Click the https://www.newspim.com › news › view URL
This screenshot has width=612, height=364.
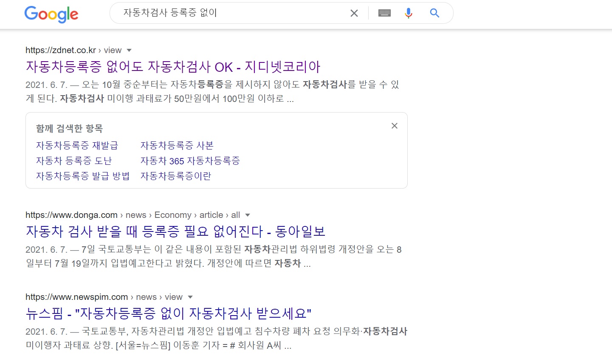tap(104, 297)
